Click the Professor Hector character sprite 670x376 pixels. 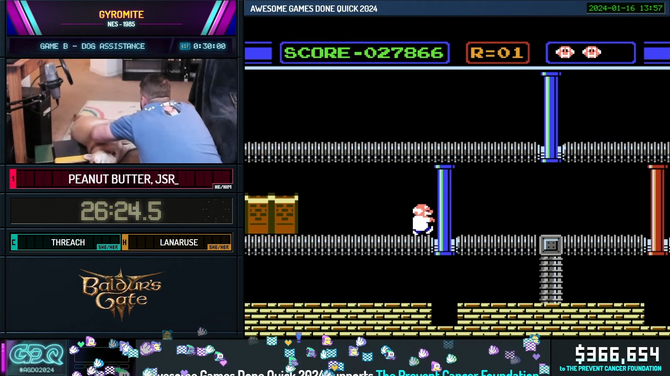tap(423, 219)
